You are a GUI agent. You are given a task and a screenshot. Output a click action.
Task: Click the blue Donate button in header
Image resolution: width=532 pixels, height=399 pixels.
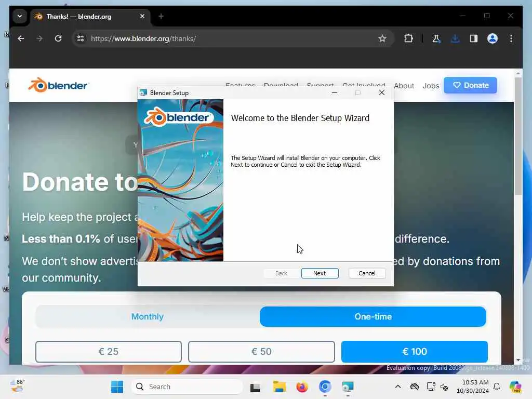[x=470, y=85]
